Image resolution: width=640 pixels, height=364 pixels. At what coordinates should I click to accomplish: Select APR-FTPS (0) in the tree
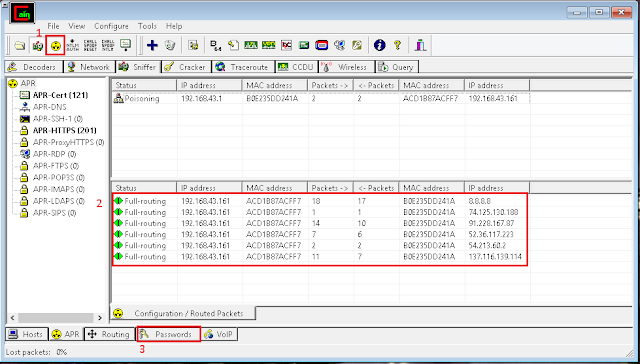pos(56,166)
